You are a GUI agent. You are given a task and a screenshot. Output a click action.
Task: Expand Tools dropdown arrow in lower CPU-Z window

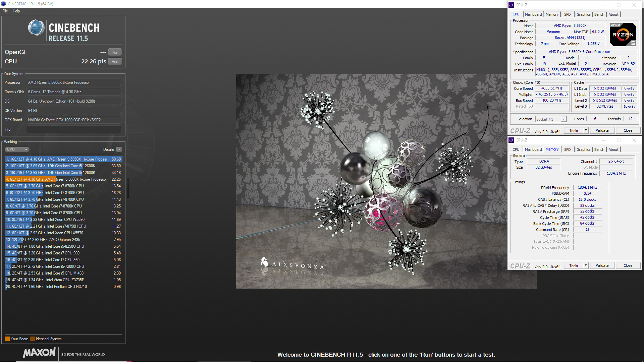[x=586, y=266]
